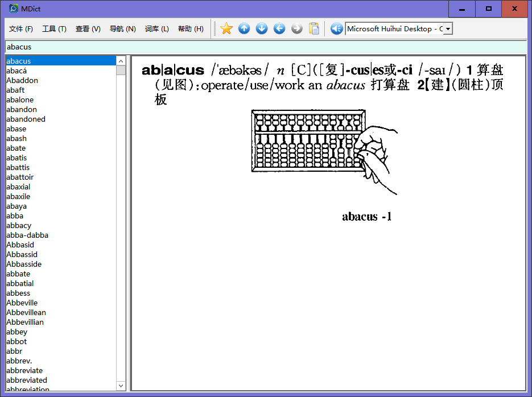
Task: Go to previous entry with up arrow
Action: click(x=244, y=28)
